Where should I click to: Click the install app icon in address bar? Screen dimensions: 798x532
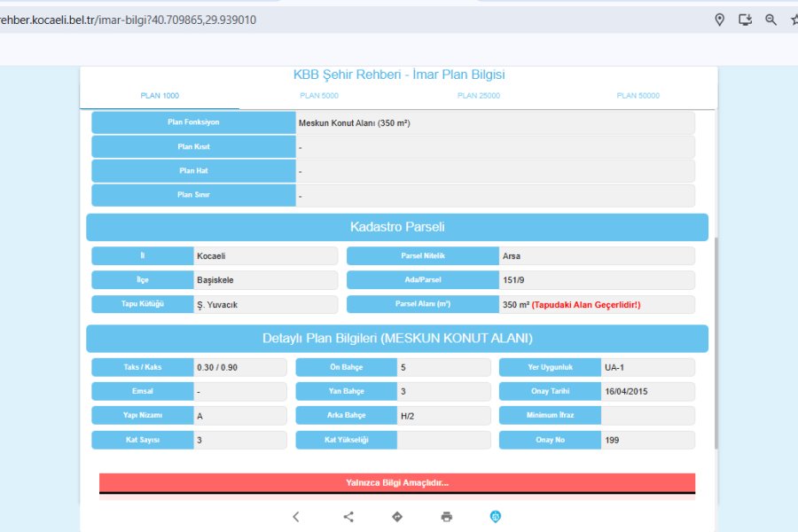[x=746, y=20]
